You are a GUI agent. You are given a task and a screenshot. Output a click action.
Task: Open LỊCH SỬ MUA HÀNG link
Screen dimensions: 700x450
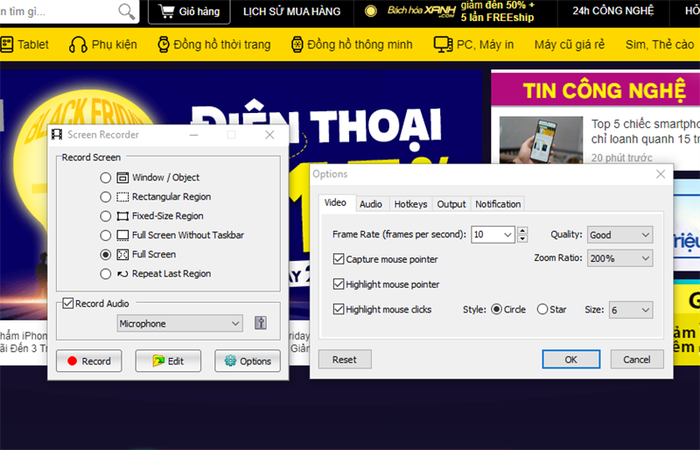292,12
